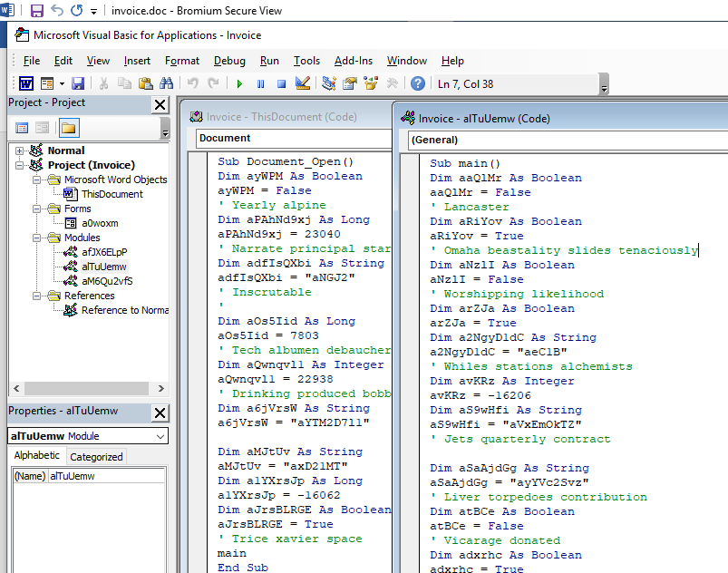The image size is (728, 573).
Task: Open toolbar options overflow arrow
Action: (604, 84)
